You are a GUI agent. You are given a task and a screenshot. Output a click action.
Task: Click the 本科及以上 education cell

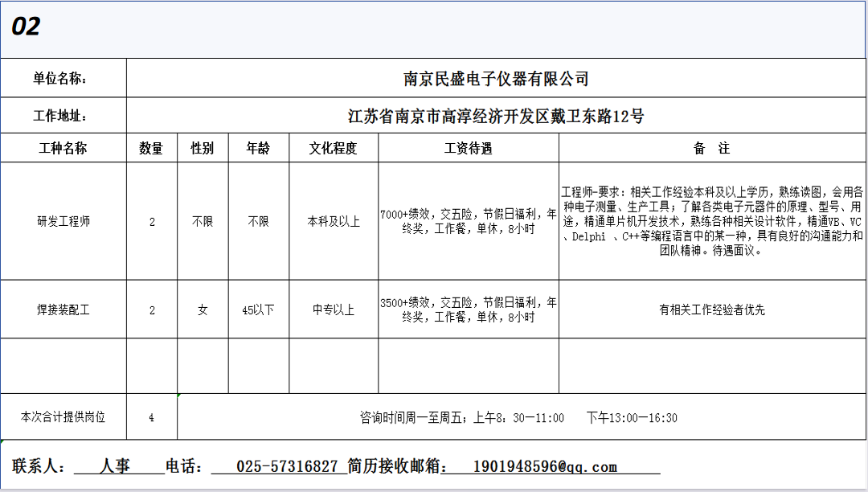334,221
